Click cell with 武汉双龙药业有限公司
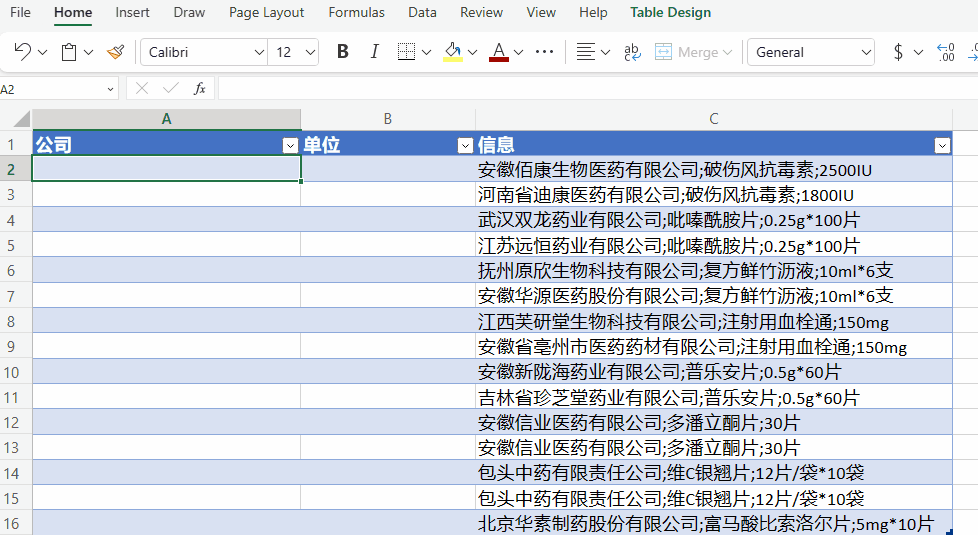The width and height of the screenshot is (978, 535). pos(714,219)
